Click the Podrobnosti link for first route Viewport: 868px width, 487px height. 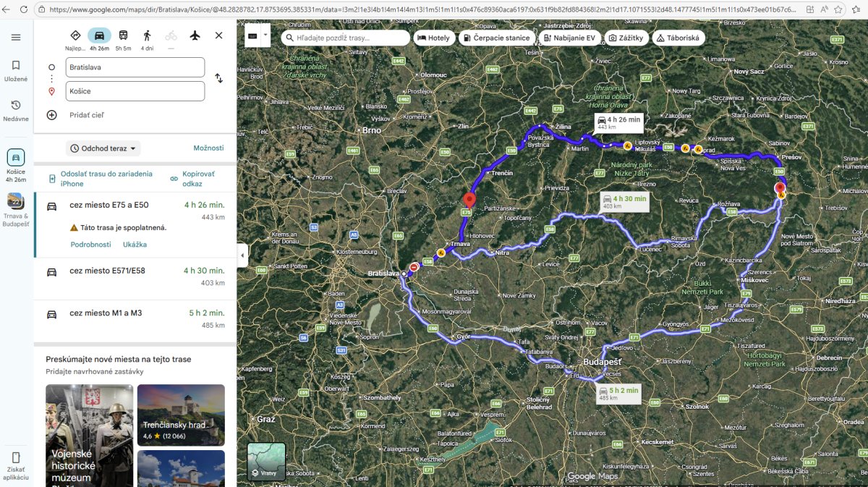coord(90,245)
